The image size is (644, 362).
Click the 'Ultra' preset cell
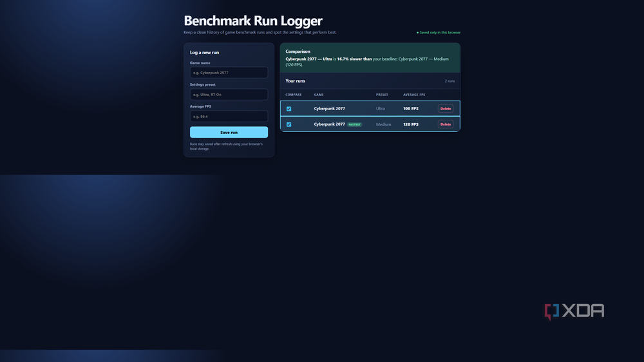(x=381, y=109)
